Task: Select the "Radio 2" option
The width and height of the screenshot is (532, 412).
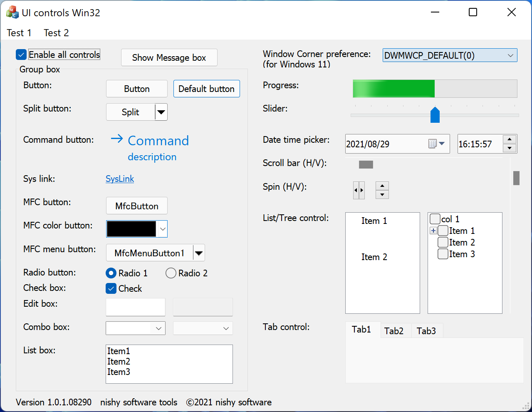Action: click(171, 273)
